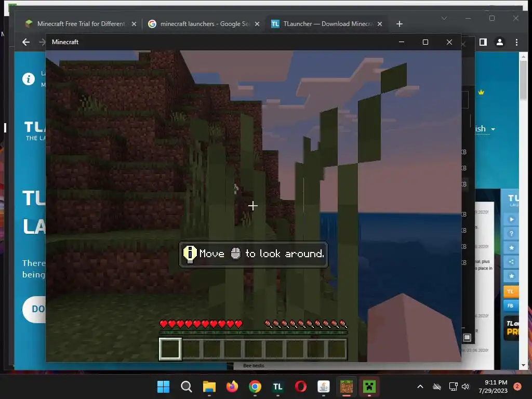The height and width of the screenshot is (399, 532).
Task: Switch to Minecraft grass block taskbar icon
Action: coord(347,387)
